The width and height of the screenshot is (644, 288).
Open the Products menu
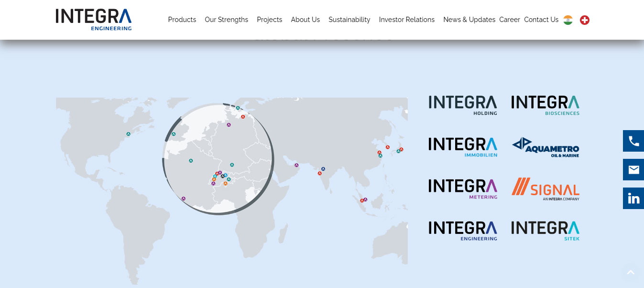(x=182, y=20)
